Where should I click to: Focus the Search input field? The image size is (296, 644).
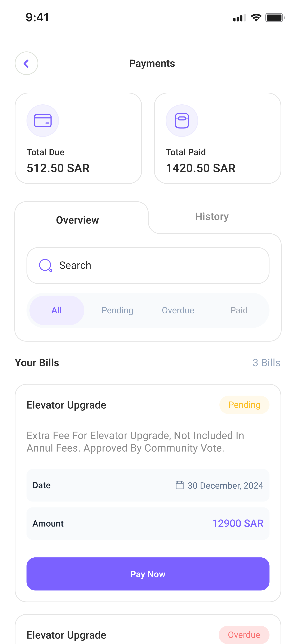pos(155,265)
